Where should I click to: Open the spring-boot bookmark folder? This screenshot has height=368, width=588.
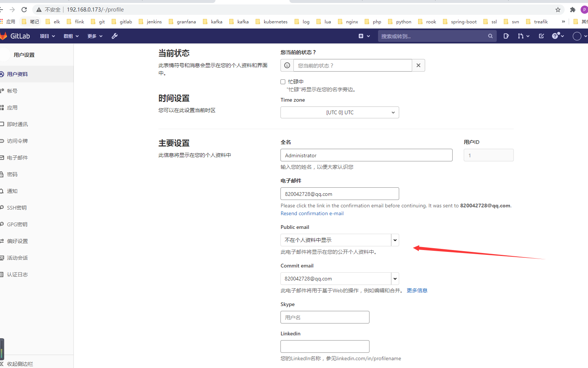(x=460, y=22)
